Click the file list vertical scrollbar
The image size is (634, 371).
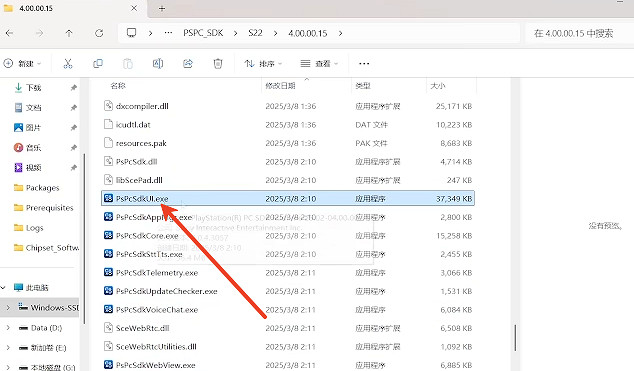pos(515,338)
